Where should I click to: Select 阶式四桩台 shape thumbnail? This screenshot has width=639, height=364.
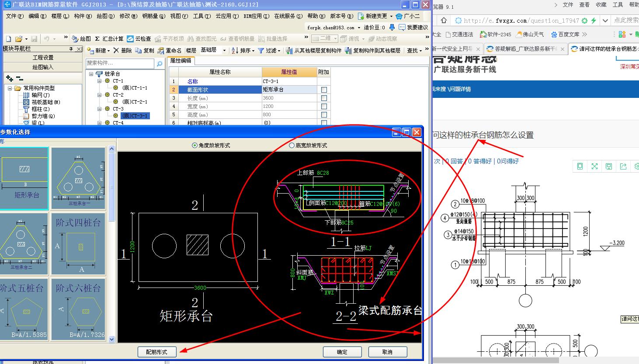78,244
